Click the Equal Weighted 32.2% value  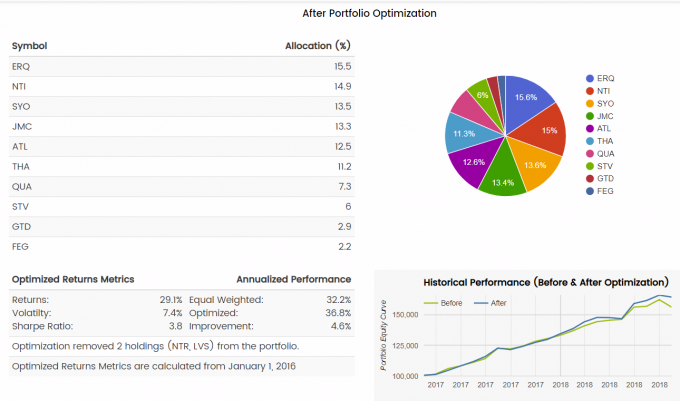coord(338,300)
